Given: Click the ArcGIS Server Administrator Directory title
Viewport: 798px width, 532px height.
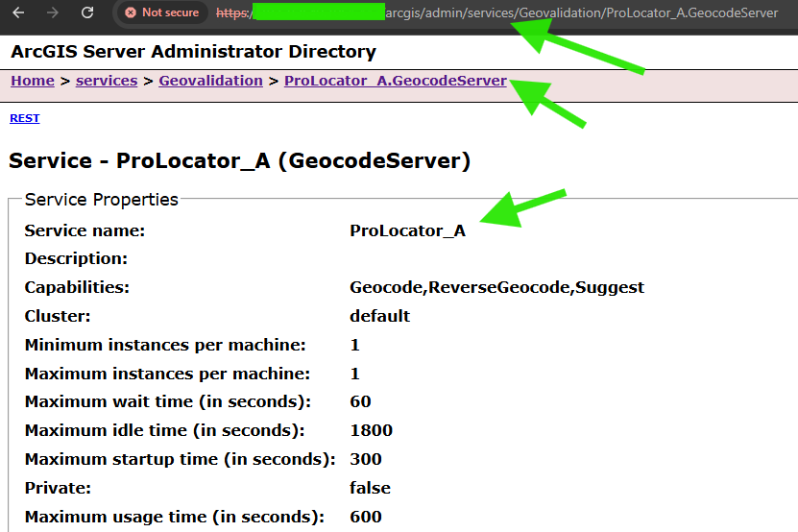Looking at the screenshot, I should tap(193, 52).
